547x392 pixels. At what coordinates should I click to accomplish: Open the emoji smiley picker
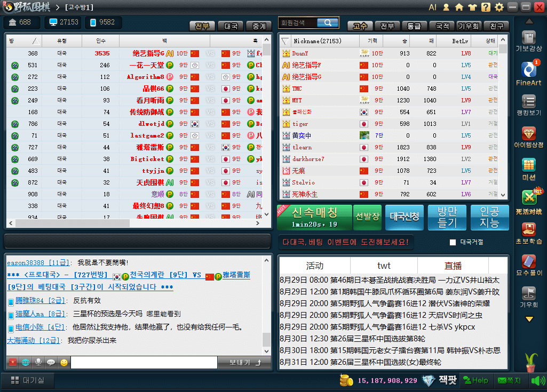64,362
